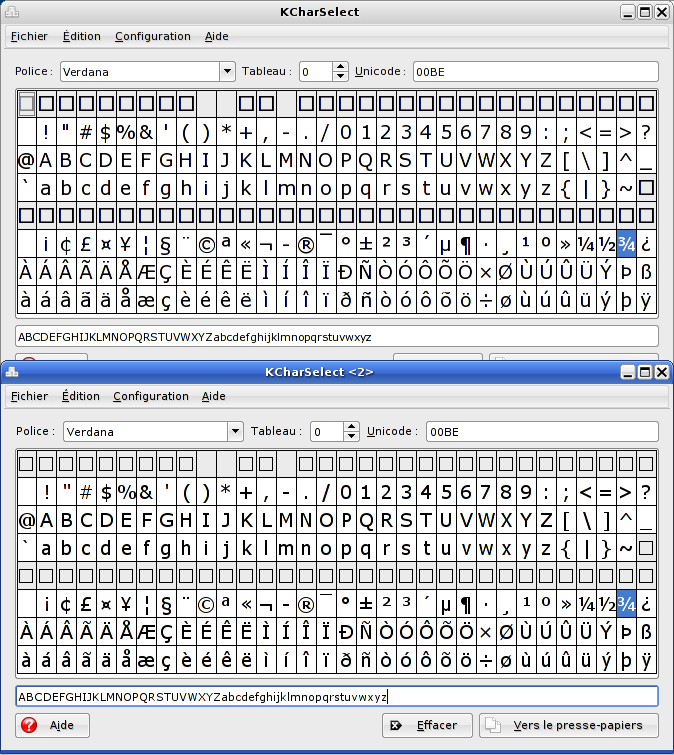
Task: Select the ¥ character in KCharSelect <2>
Action: [126, 604]
